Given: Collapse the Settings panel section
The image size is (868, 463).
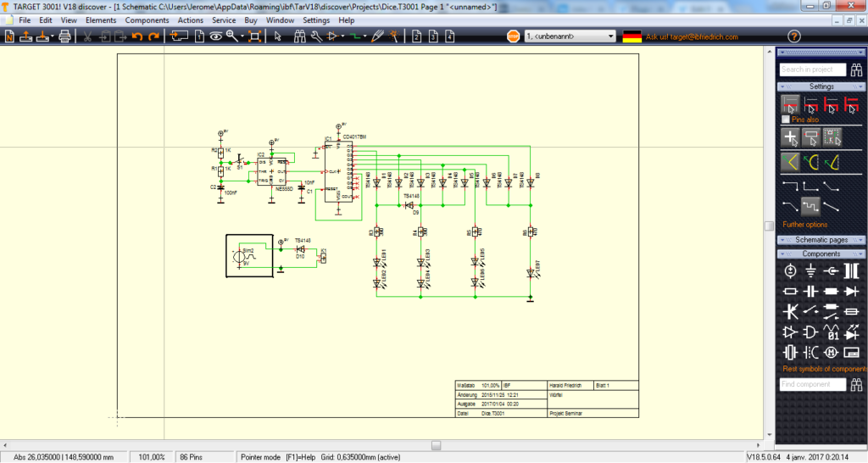Looking at the screenshot, I should click(821, 86).
